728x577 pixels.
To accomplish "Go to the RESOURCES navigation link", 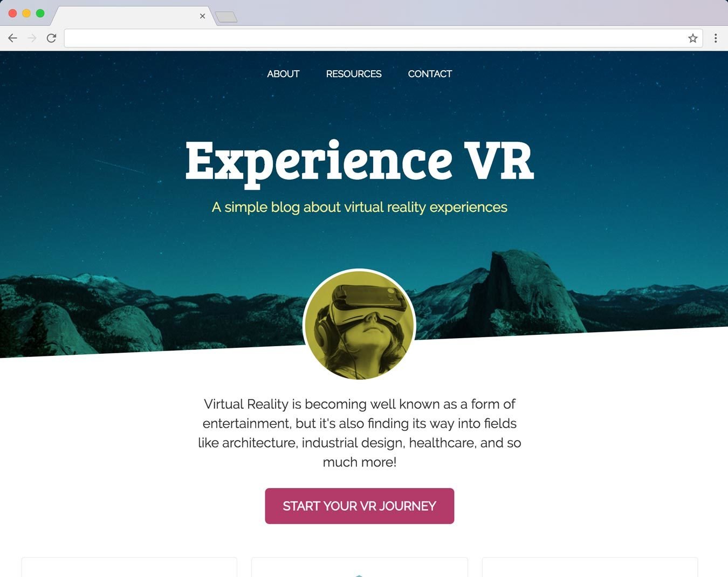I will [354, 74].
